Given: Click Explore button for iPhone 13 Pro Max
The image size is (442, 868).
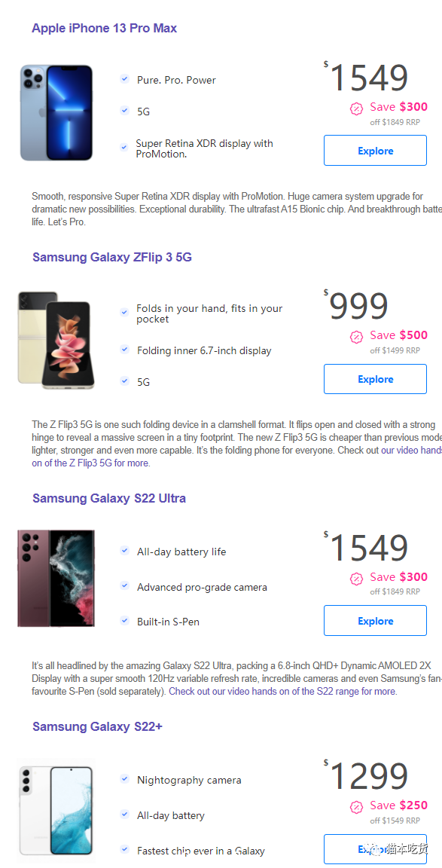Looking at the screenshot, I should coord(375,151).
